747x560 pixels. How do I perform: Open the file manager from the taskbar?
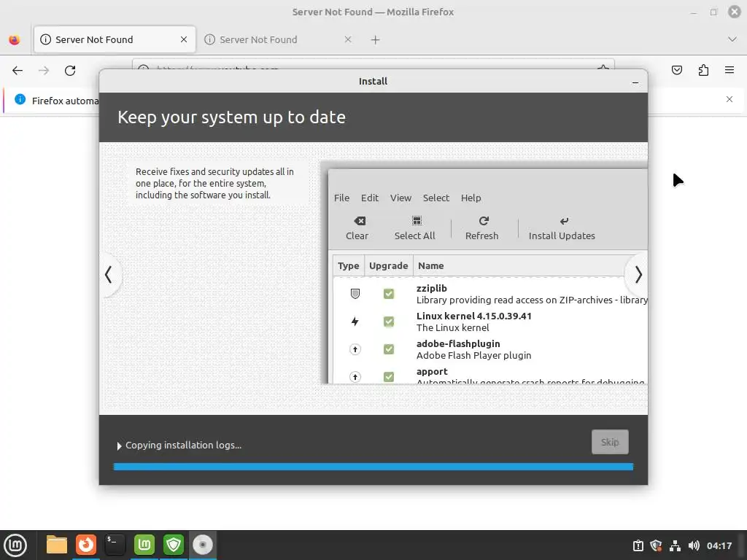[x=57, y=545]
